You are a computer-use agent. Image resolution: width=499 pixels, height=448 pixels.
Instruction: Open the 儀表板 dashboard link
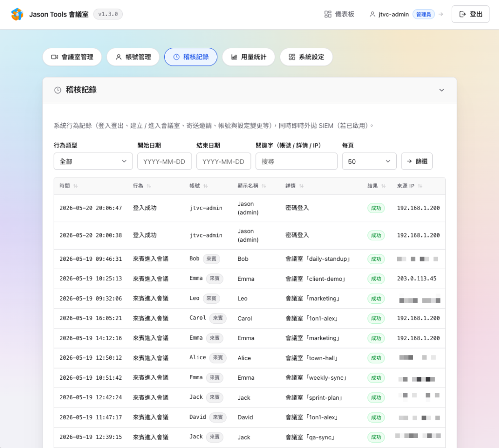tap(339, 14)
